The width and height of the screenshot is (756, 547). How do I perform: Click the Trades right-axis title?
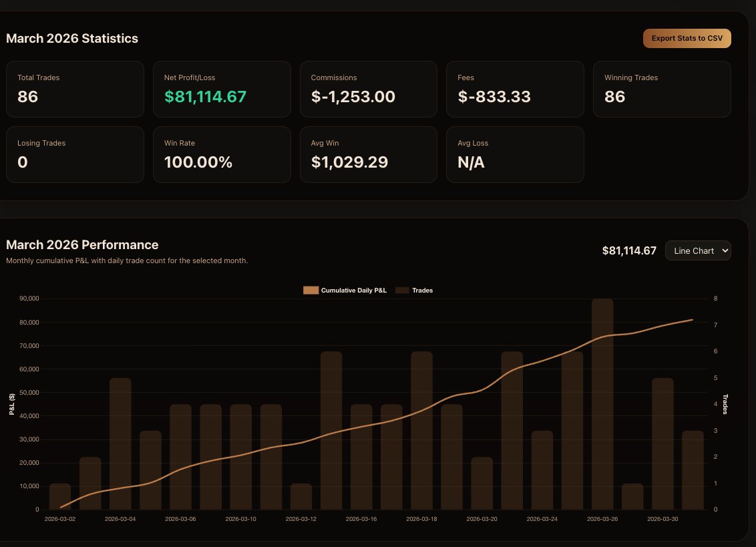pos(725,404)
